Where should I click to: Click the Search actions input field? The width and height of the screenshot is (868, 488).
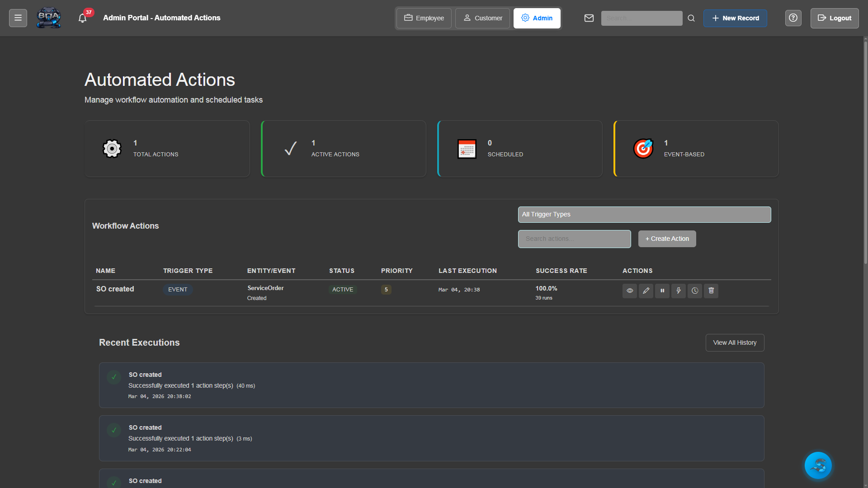click(x=574, y=239)
